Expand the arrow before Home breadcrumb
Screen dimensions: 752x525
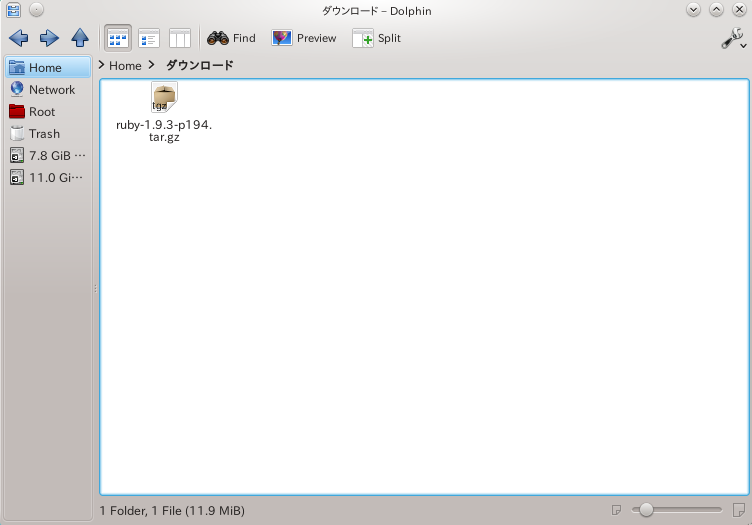pos(102,65)
